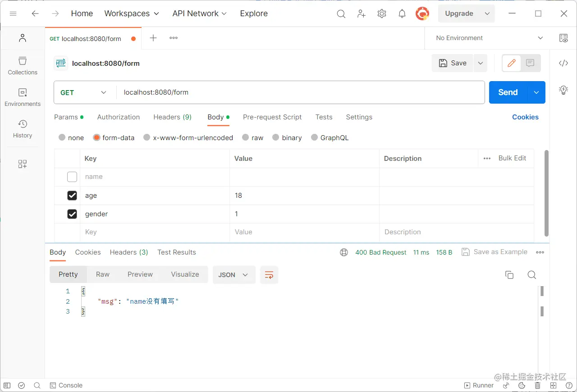Open the tab overflow three-dots menu
This screenshot has height=392, width=577.
[174, 38]
